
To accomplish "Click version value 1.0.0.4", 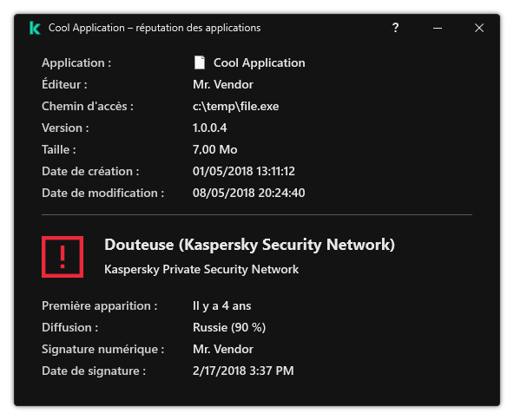I will 210,128.
